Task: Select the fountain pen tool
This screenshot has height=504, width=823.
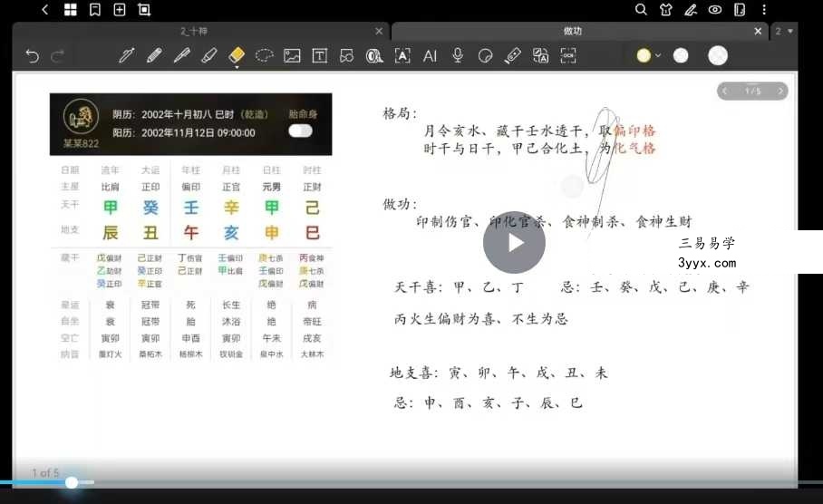Action: pos(127,55)
